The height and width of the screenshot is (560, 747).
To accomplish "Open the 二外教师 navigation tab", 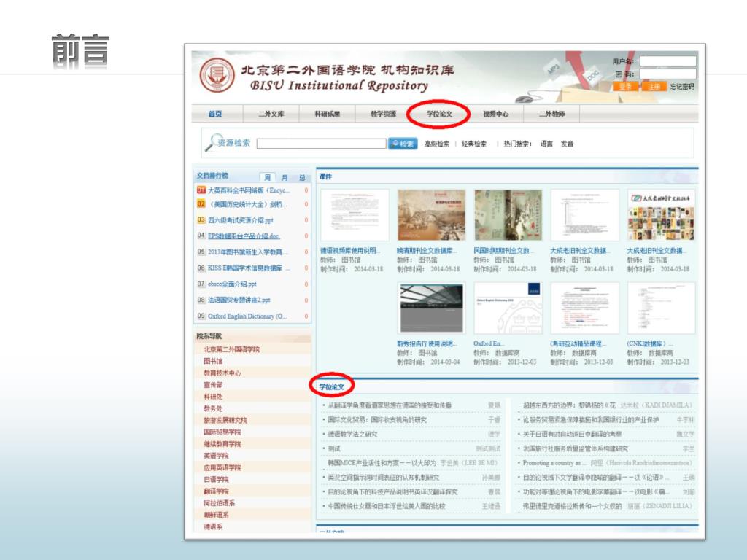I will [x=551, y=114].
